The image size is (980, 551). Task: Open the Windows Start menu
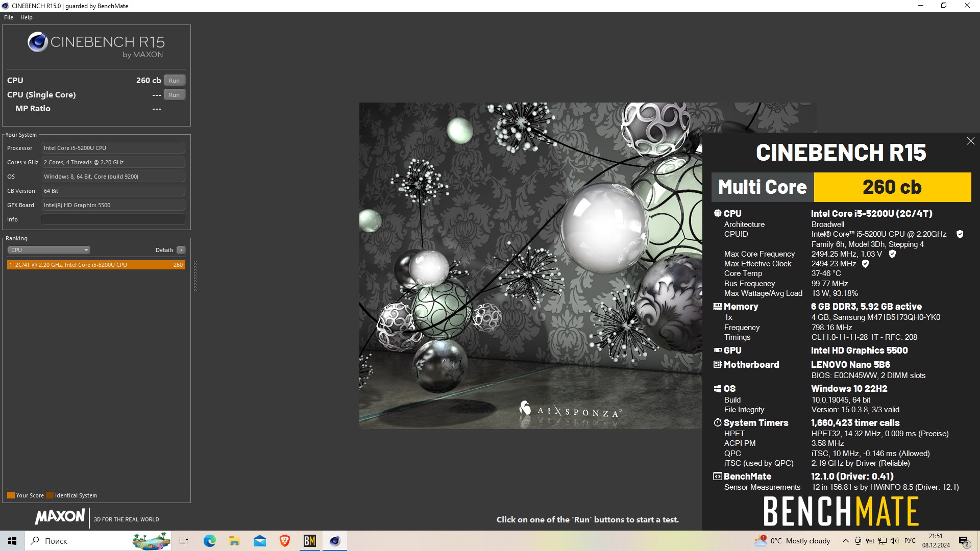(x=12, y=541)
